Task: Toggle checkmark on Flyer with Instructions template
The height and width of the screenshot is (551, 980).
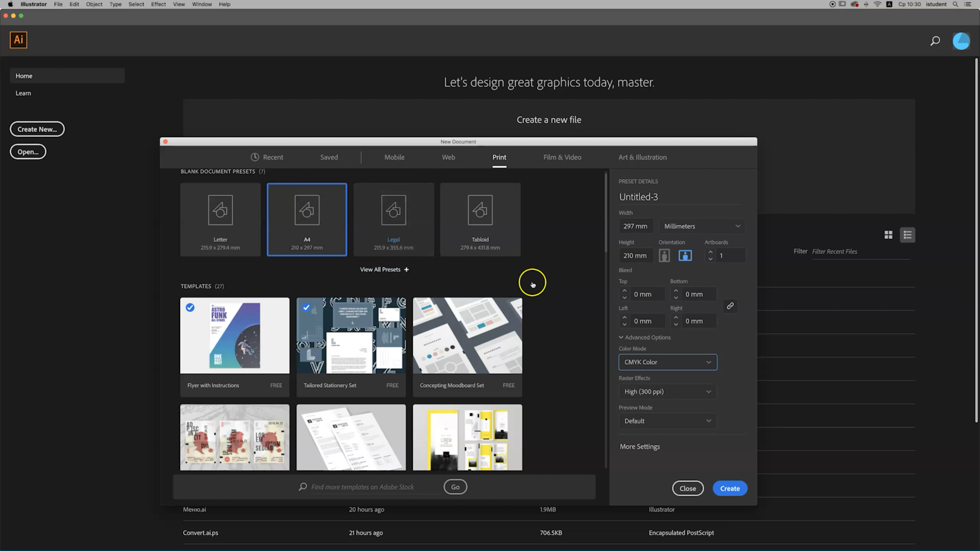Action: point(190,307)
